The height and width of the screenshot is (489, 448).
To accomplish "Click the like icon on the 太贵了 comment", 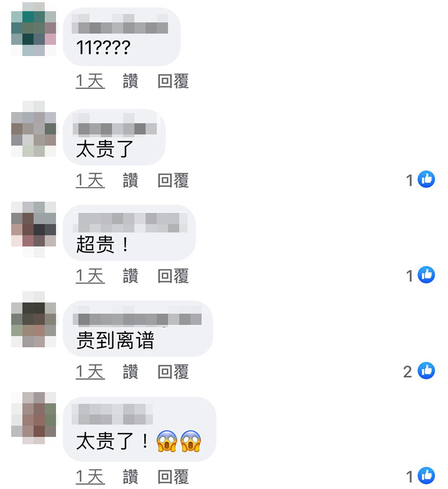I will pyautogui.click(x=426, y=179).
